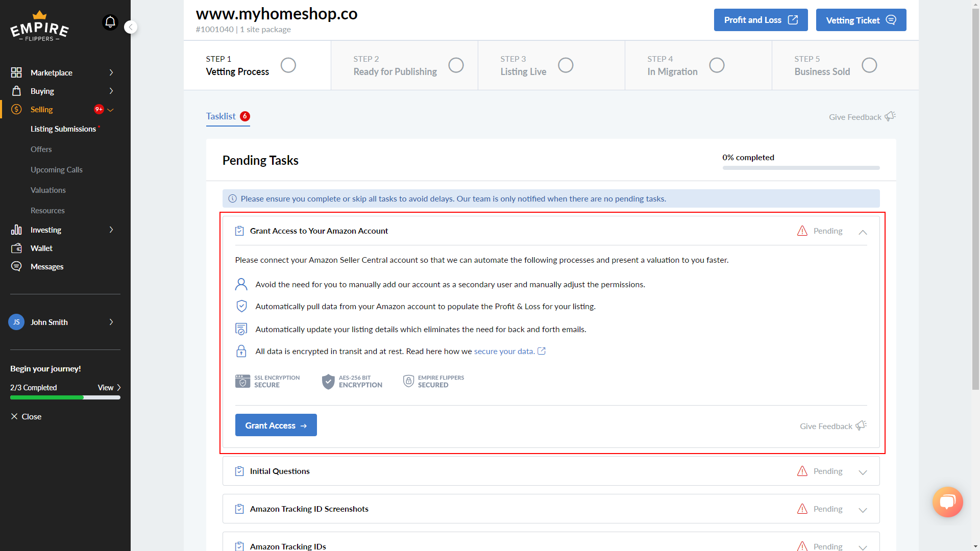Click the padlock icon beside encrypted data line
This screenshot has width=980, height=551.
click(x=241, y=351)
